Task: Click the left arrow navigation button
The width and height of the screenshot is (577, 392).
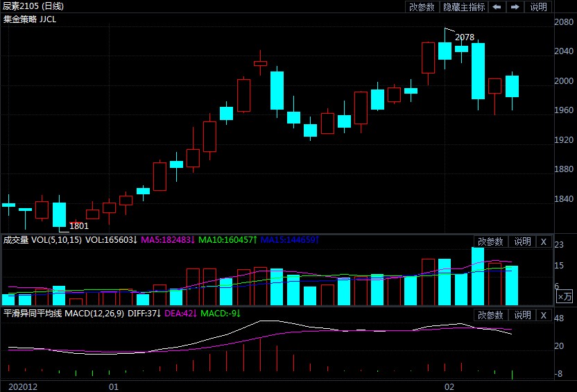Action: pos(497,7)
